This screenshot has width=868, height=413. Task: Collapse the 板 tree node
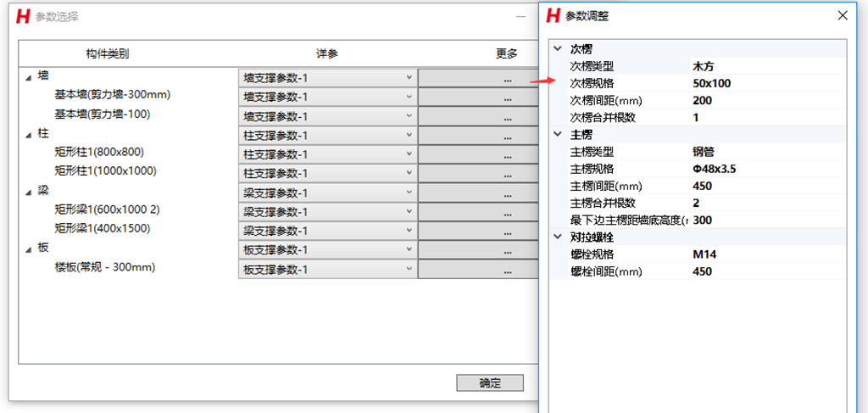[28, 250]
